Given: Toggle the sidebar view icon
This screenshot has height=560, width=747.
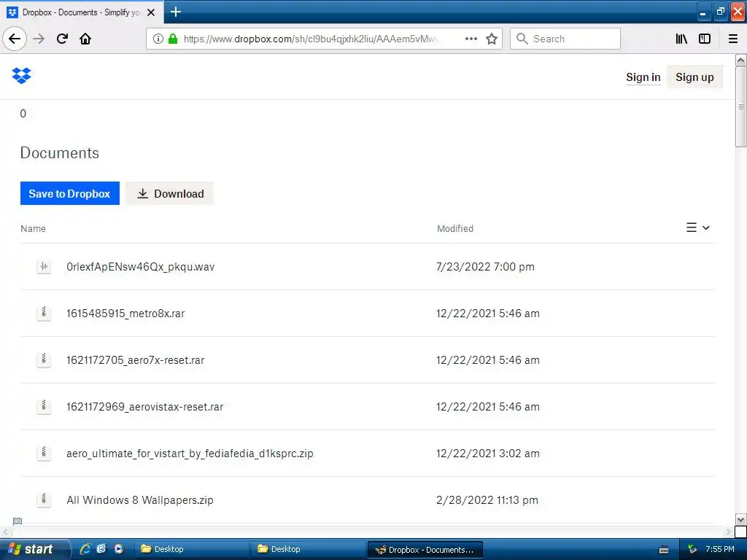Looking at the screenshot, I should pos(705,39).
